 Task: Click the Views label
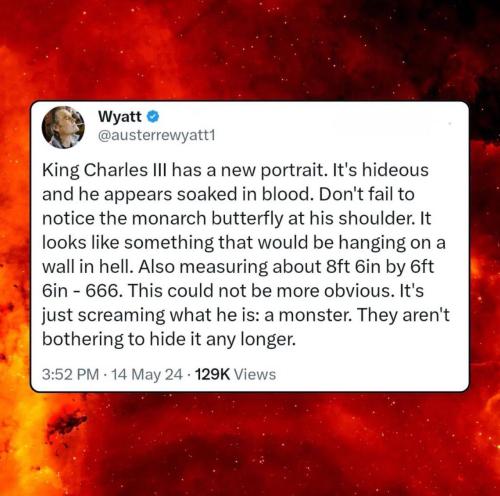pyautogui.click(x=255, y=374)
